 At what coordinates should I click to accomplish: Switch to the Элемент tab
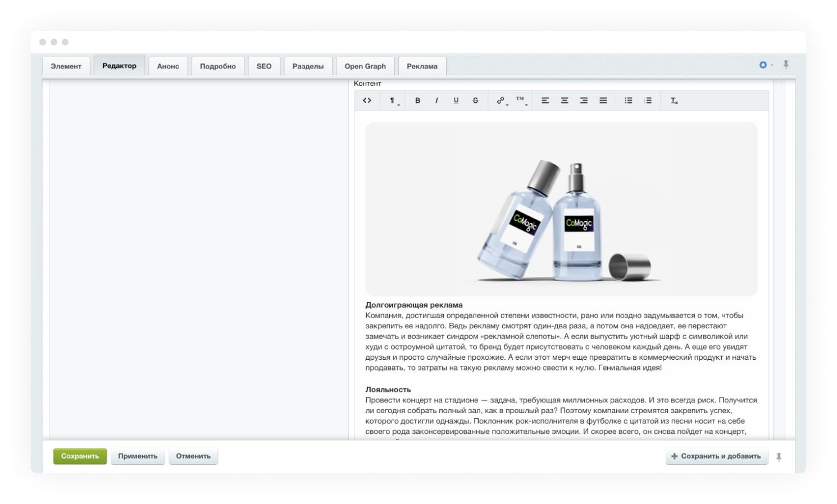(x=66, y=66)
